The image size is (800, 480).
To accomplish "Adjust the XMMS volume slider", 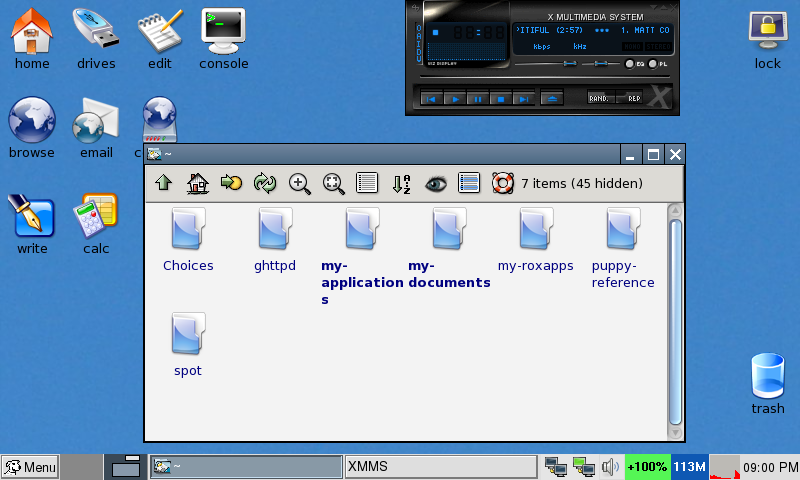I will 568,64.
